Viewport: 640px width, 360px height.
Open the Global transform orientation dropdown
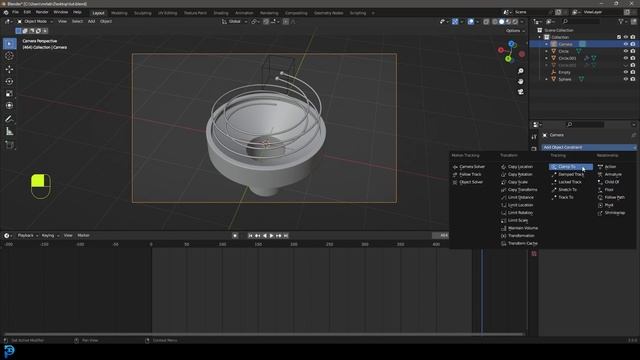pyautogui.click(x=234, y=21)
